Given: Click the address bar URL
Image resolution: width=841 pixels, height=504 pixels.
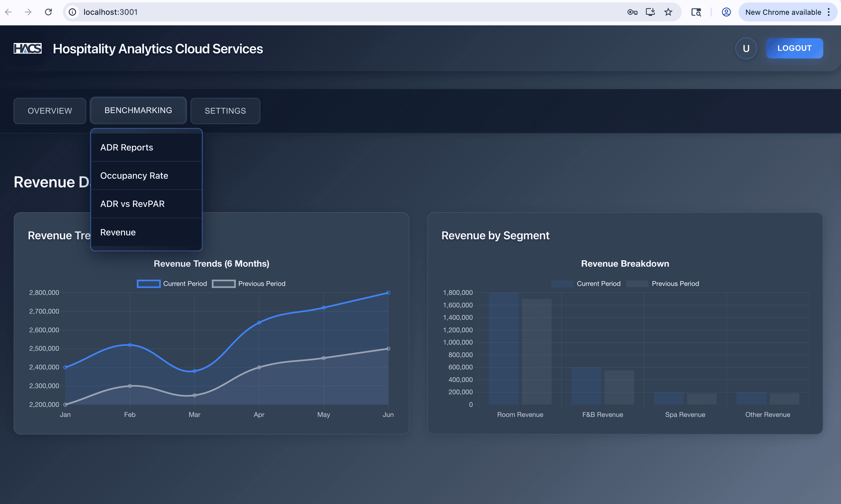Looking at the screenshot, I should (110, 12).
